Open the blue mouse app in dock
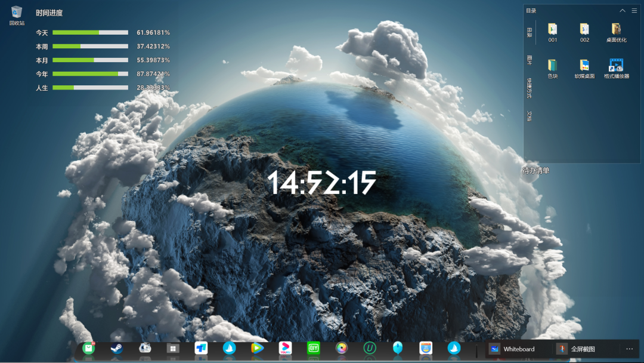This screenshot has width=644, height=363. coord(398,349)
